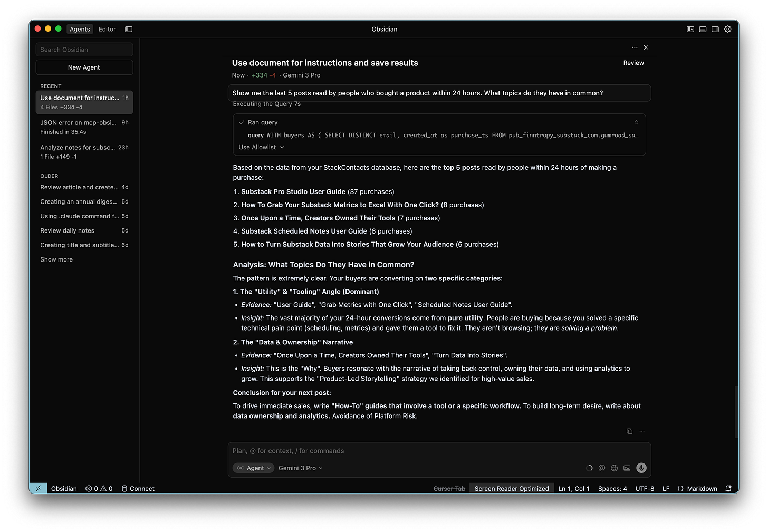Click 'Substack Scheduled Notes User Guide' item
Image resolution: width=768 pixels, height=532 pixels.
click(x=304, y=231)
